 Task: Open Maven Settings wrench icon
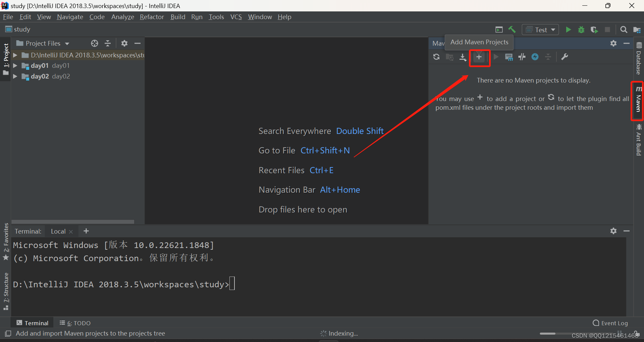pos(565,57)
